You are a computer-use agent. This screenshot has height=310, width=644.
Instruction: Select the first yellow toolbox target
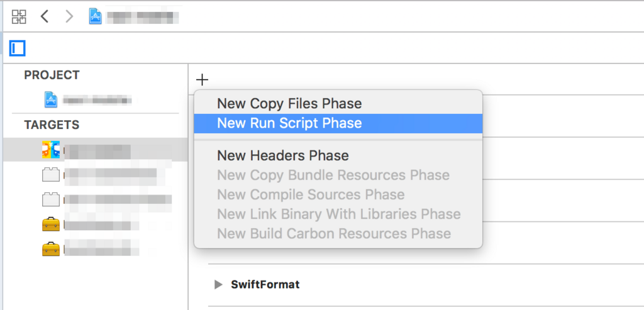point(51,224)
